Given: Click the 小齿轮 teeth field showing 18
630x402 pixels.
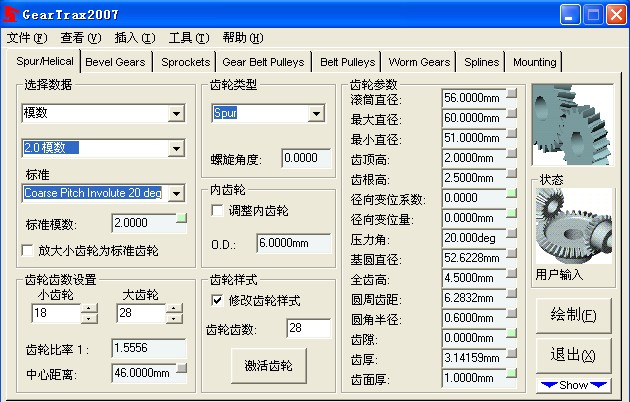Looking at the screenshot, I should [x=57, y=313].
